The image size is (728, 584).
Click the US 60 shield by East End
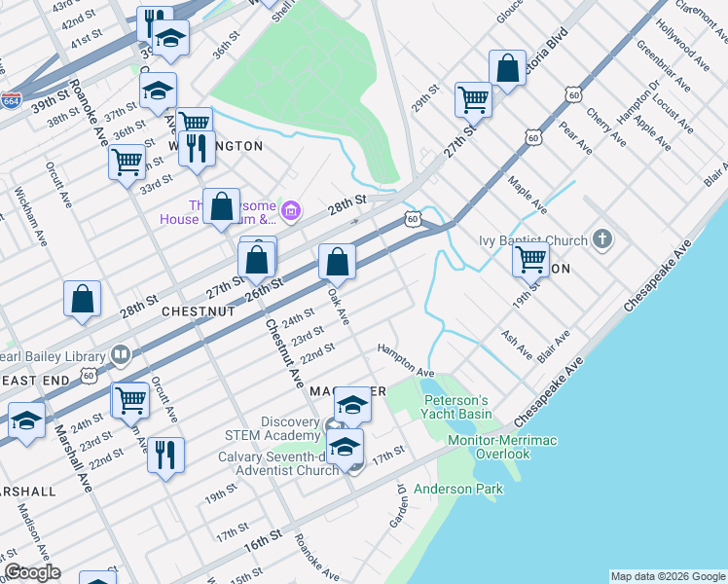pyautogui.click(x=90, y=376)
